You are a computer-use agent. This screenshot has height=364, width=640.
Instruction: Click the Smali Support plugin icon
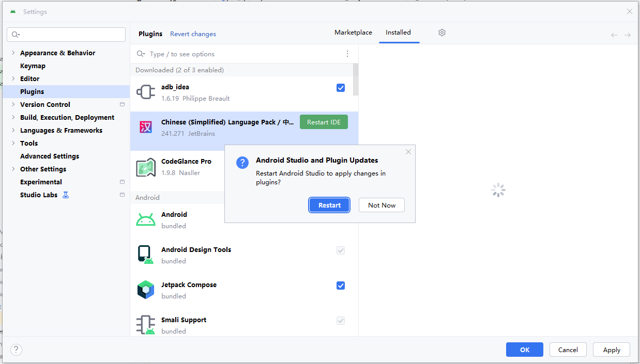(146, 325)
